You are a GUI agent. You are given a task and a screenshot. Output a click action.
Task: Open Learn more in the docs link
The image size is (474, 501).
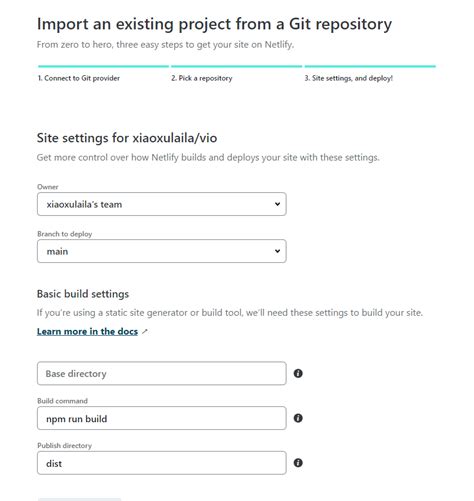click(x=87, y=332)
